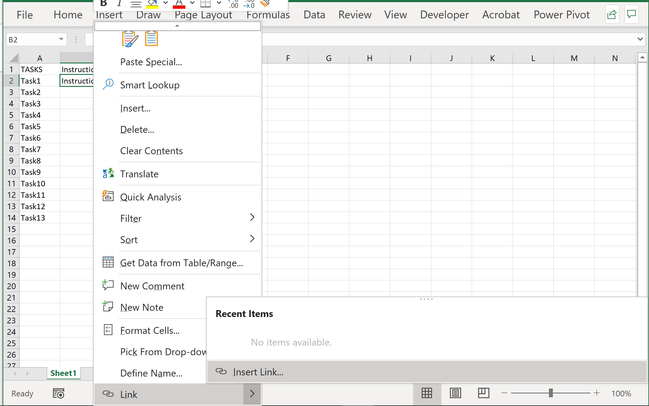Expand the Link submenu arrow

[x=252, y=394]
